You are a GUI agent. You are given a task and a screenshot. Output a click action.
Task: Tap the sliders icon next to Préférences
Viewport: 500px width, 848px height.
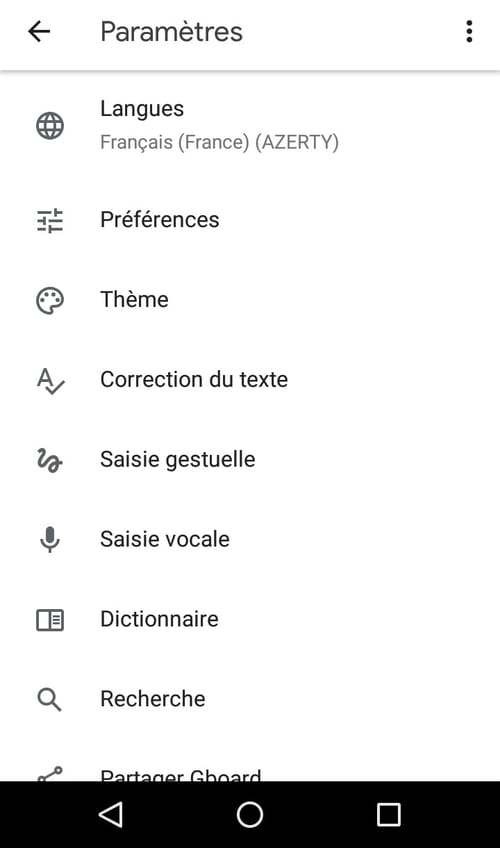tap(50, 220)
